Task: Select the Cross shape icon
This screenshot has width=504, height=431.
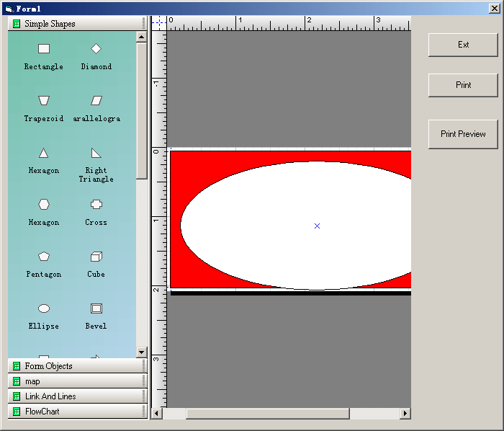Action: (96, 205)
